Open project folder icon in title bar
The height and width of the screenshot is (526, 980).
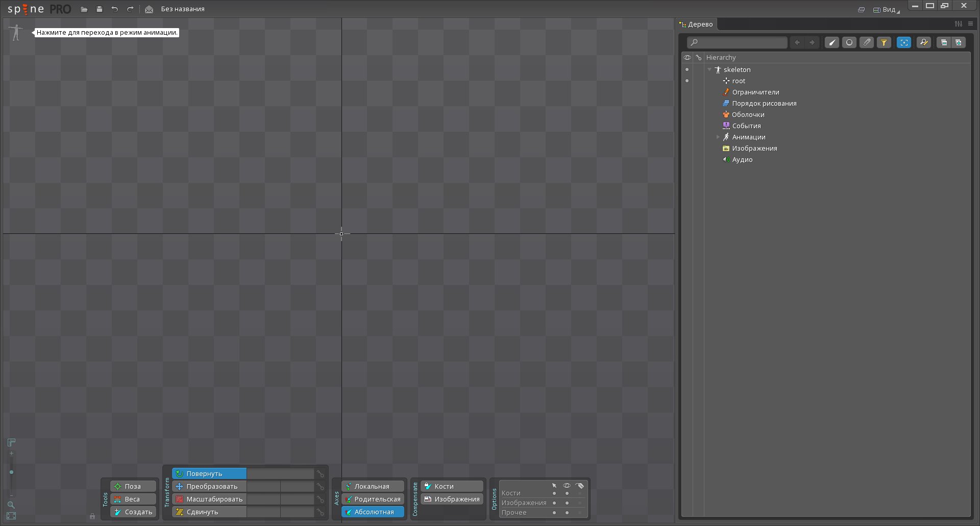tap(84, 9)
